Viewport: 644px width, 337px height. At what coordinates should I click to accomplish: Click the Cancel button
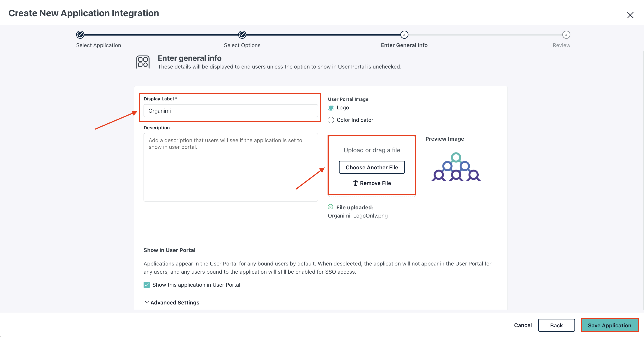click(x=523, y=325)
